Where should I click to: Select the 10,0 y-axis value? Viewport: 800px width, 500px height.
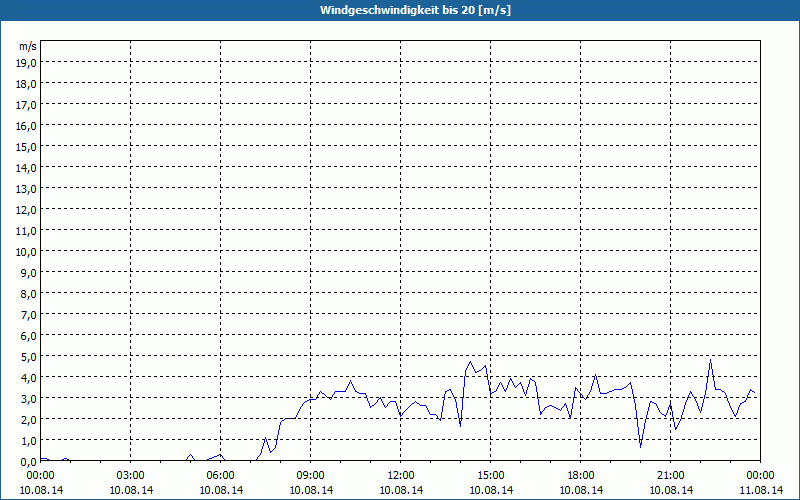pyautogui.click(x=26, y=252)
